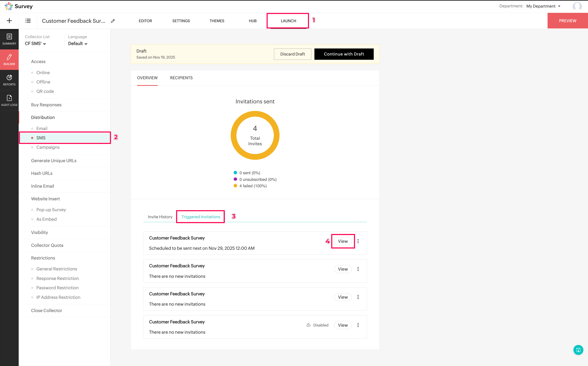588x366 pixels.
Task: Click the 4 failed yellow legend dot
Action: tap(235, 186)
